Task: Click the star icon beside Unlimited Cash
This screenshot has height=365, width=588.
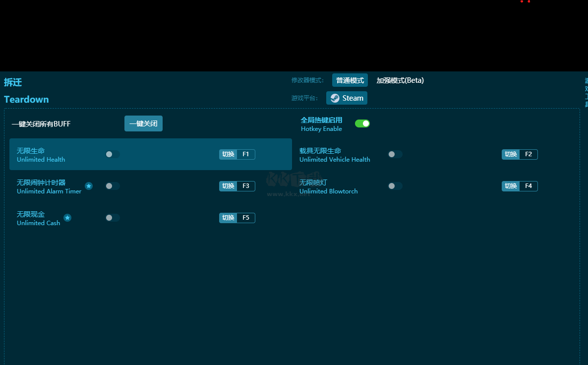Action: click(67, 218)
